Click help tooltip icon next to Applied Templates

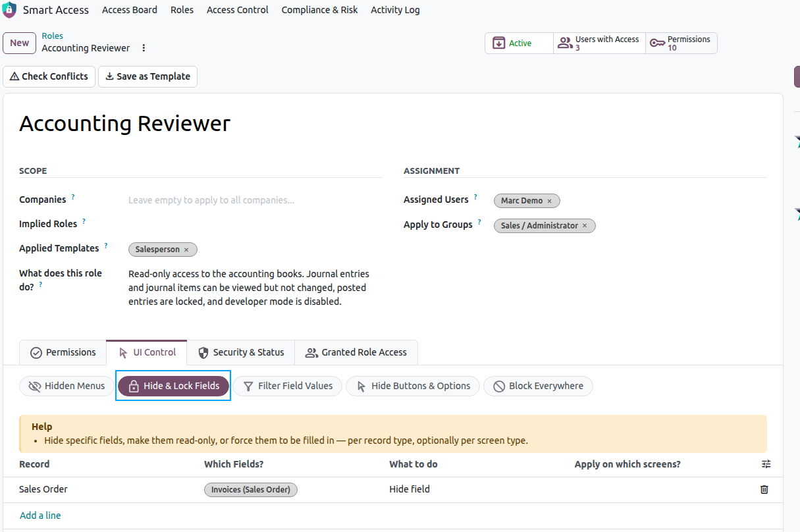(x=106, y=246)
